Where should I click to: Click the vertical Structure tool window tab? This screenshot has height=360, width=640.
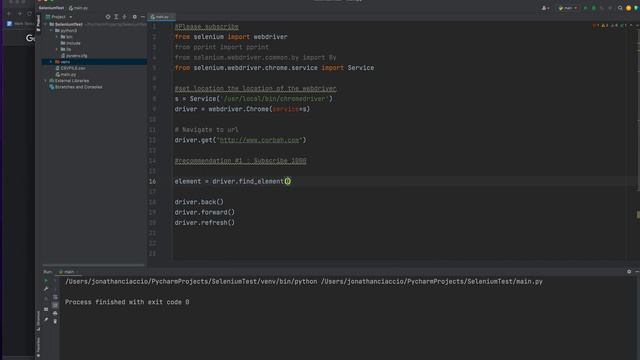coord(38,320)
